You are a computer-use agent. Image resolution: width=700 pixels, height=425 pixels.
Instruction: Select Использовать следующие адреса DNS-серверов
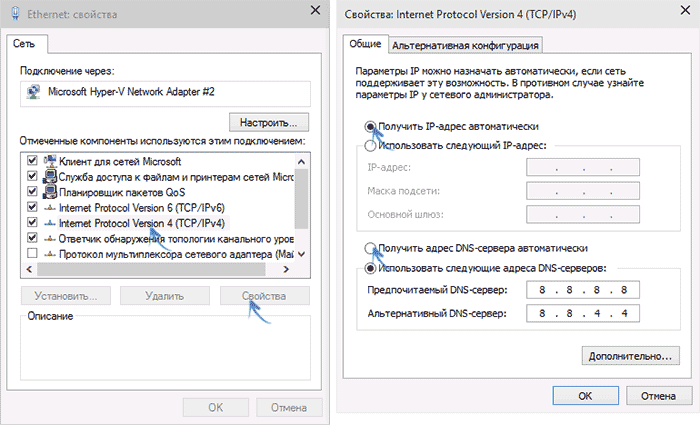(x=370, y=268)
